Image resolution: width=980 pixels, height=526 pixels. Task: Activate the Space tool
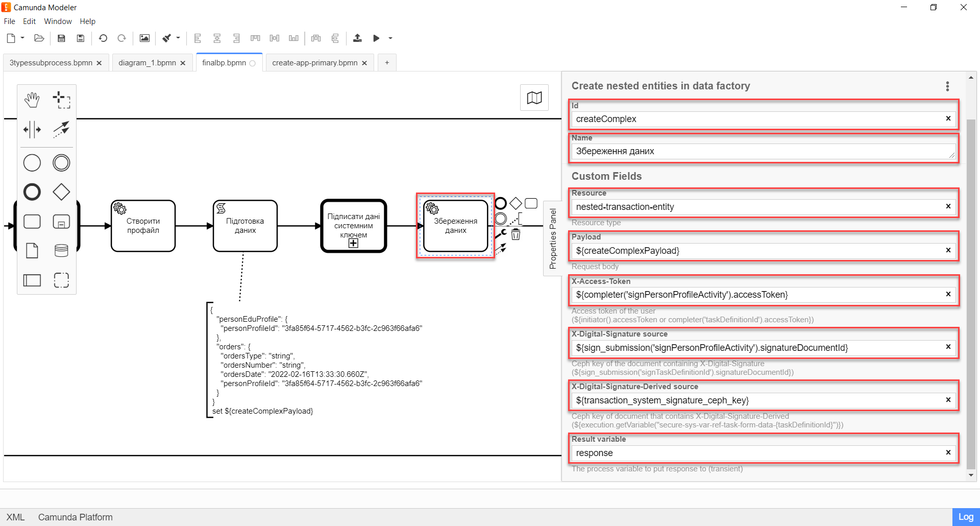32,130
